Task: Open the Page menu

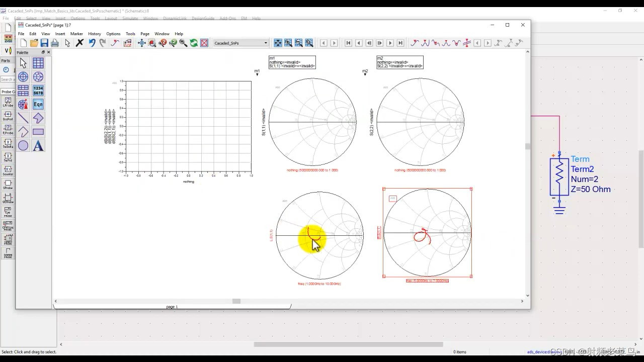Action: (145, 34)
